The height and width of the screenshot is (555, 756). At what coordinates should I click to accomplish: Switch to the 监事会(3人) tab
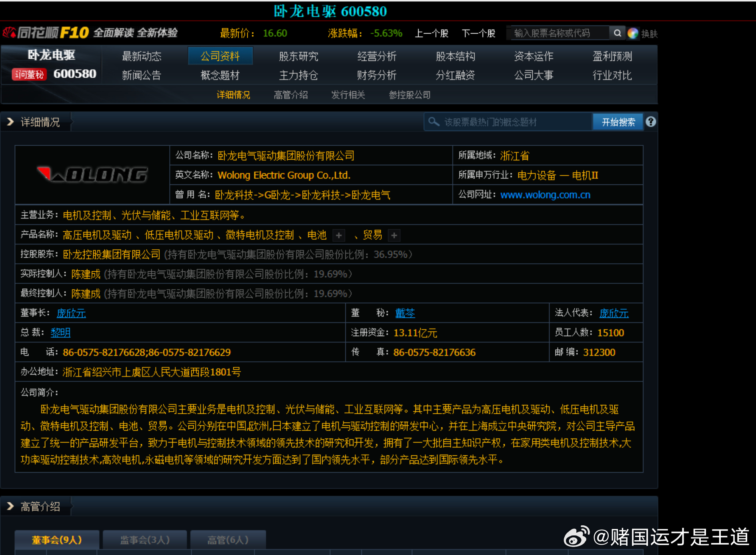point(145,540)
